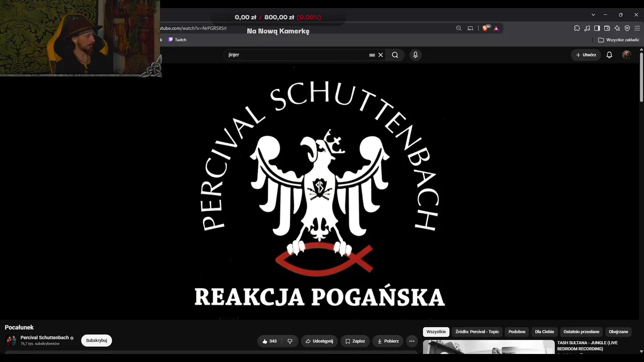The height and width of the screenshot is (362, 644).
Task: Click the YouTube search magnifier button
Action: [395, 55]
